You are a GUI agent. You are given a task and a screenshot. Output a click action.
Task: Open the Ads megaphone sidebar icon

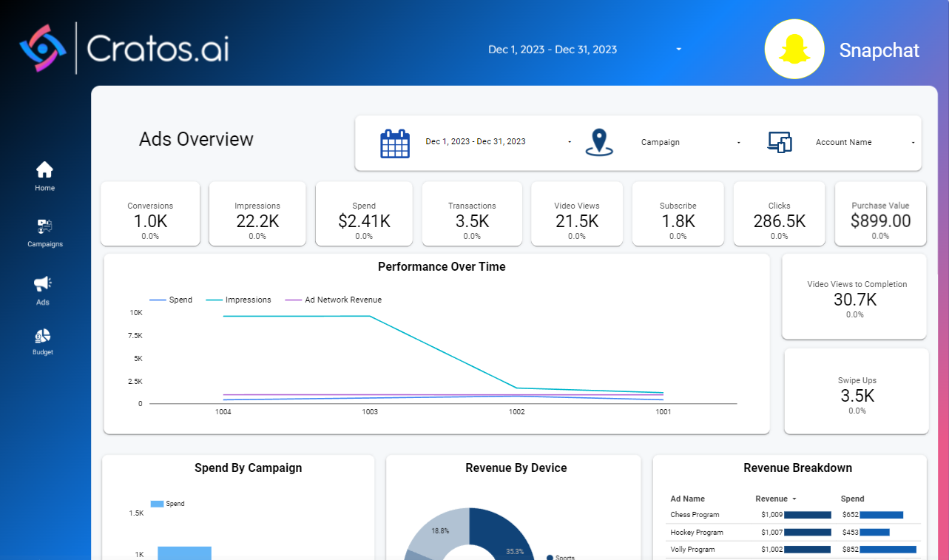click(43, 284)
